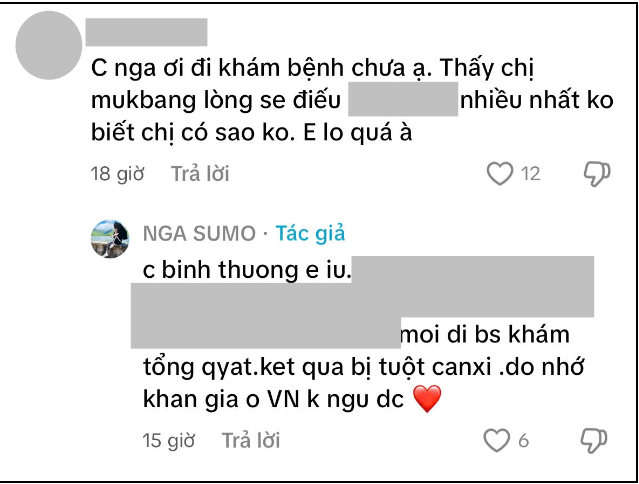This screenshot has height=484, width=639.
Task: Click the like count 12
Action: [531, 174]
